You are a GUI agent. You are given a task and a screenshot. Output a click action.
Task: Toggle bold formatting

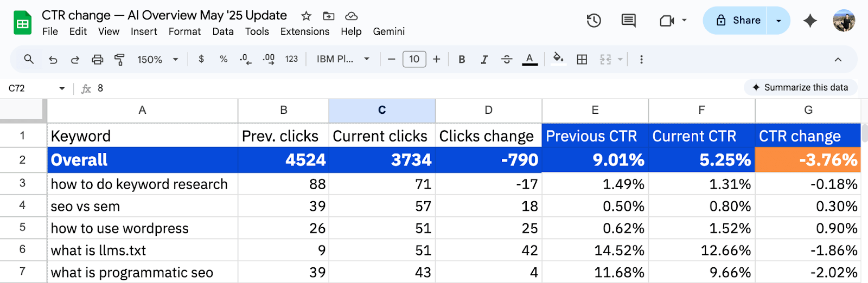[462, 60]
